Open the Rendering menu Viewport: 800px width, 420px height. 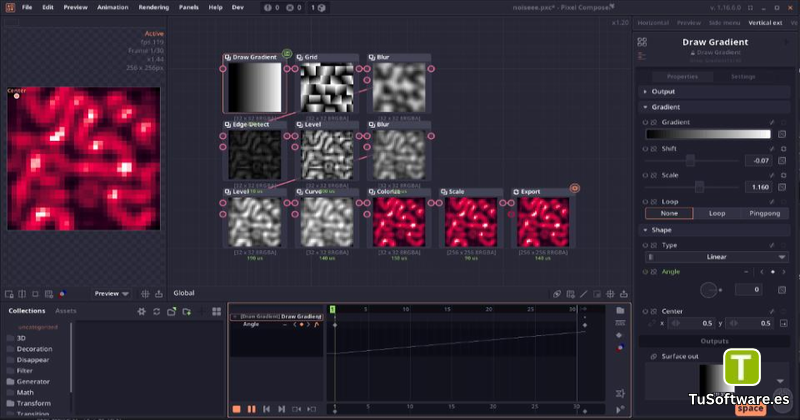pos(154,8)
